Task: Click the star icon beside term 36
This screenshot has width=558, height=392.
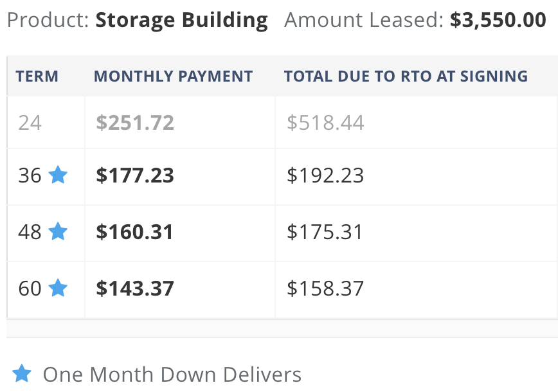Action: (x=58, y=175)
